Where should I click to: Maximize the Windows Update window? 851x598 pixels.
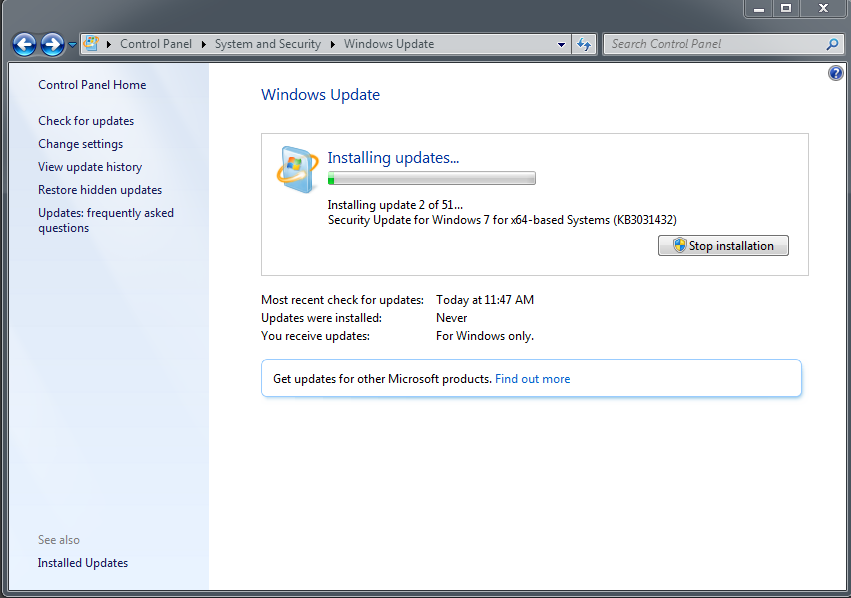(785, 8)
